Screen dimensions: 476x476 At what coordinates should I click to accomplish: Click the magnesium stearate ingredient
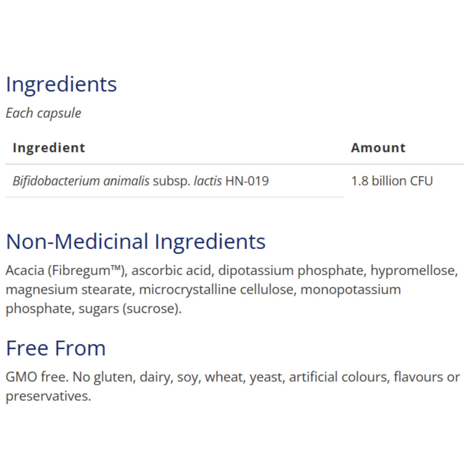click(x=69, y=290)
